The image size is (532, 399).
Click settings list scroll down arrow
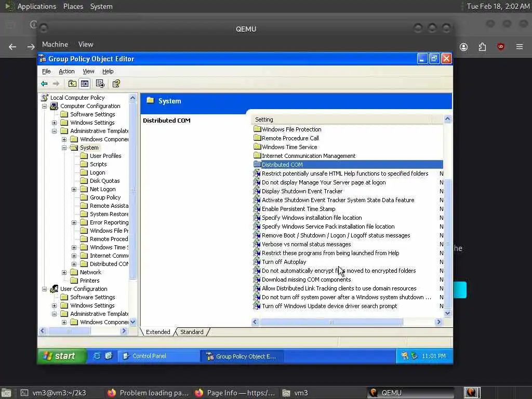point(447,313)
